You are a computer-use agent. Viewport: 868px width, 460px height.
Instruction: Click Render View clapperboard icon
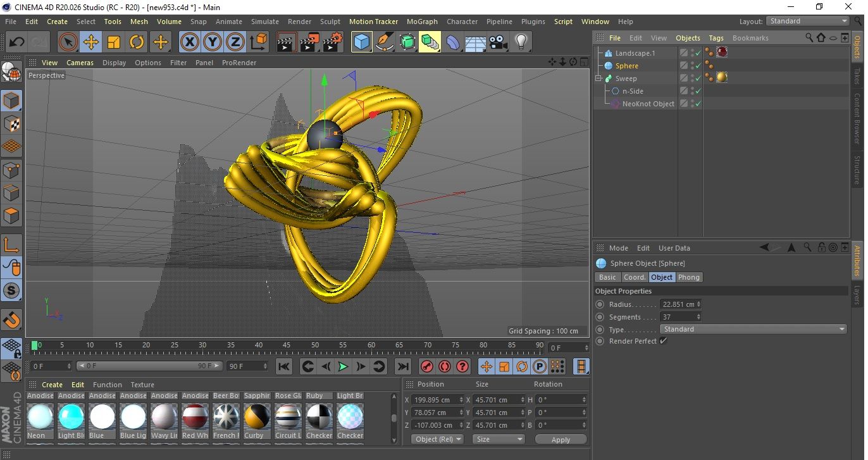click(x=287, y=42)
